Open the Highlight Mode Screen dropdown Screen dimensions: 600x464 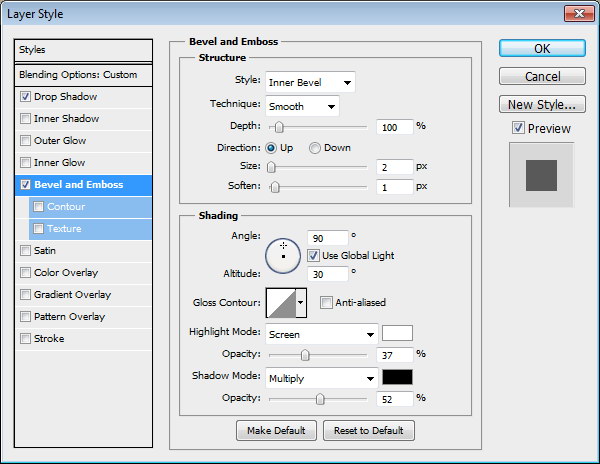(321, 334)
